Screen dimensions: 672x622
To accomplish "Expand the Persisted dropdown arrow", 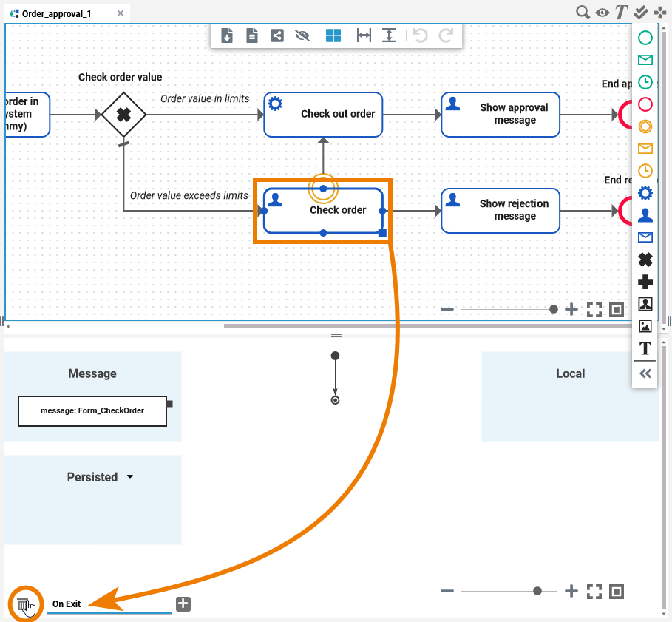I will [x=130, y=477].
